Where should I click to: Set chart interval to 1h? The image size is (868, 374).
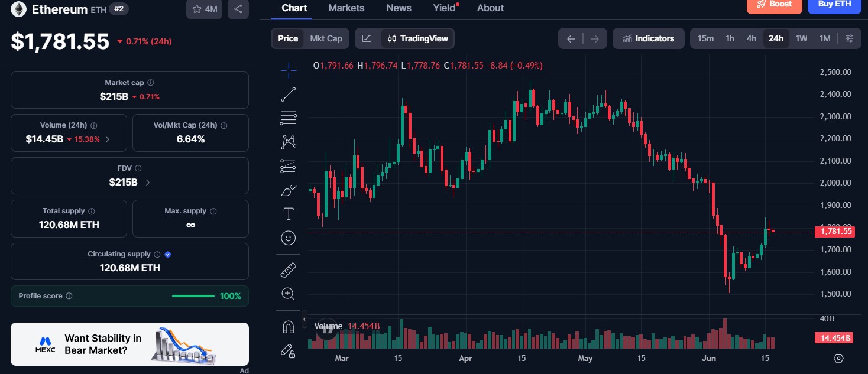(x=730, y=38)
